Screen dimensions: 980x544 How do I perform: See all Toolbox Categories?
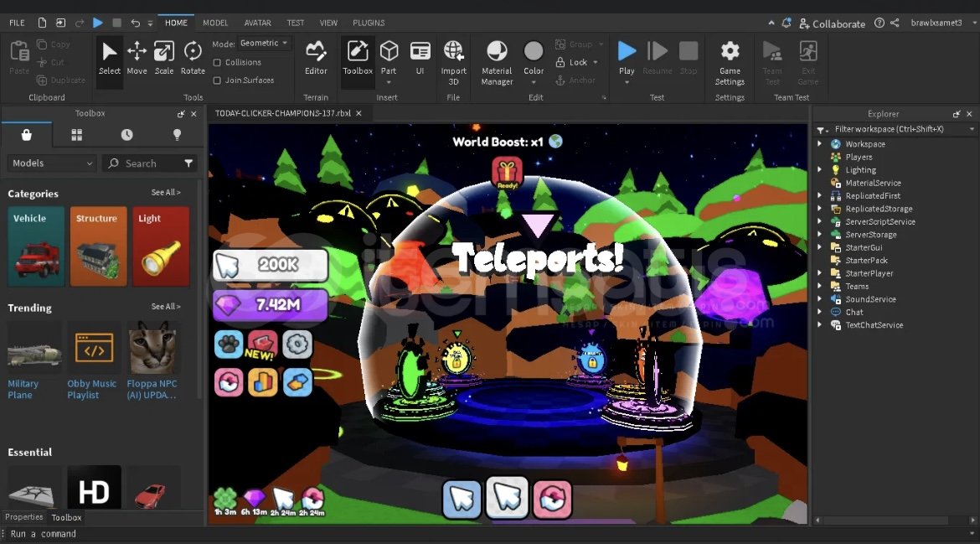coord(166,193)
